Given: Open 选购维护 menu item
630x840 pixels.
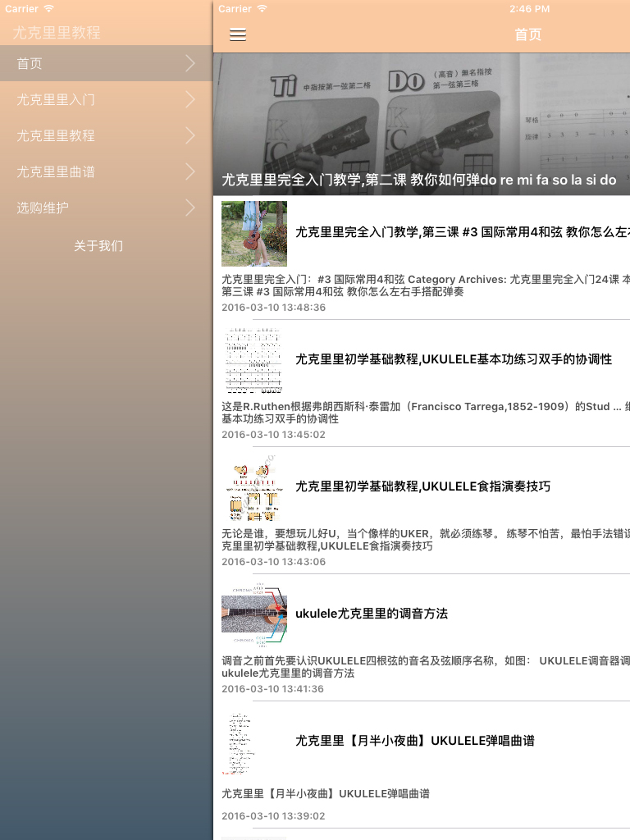Looking at the screenshot, I should pyautogui.click(x=106, y=208).
